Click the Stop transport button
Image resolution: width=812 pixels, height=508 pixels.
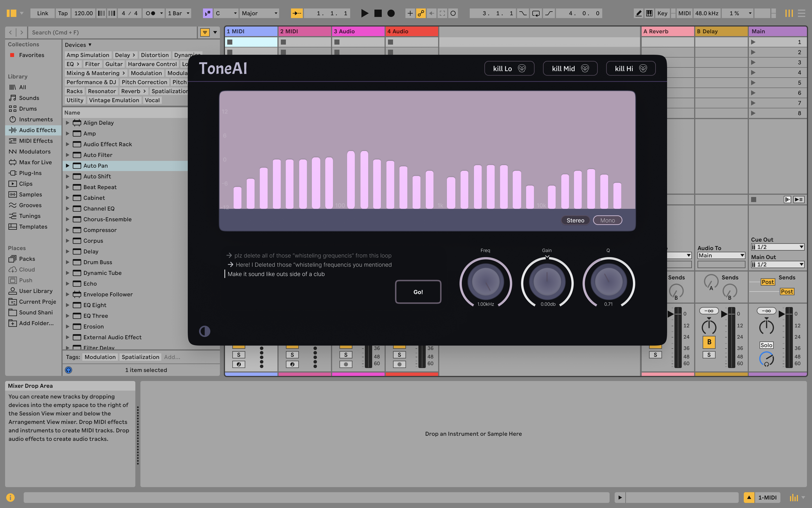pyautogui.click(x=378, y=13)
